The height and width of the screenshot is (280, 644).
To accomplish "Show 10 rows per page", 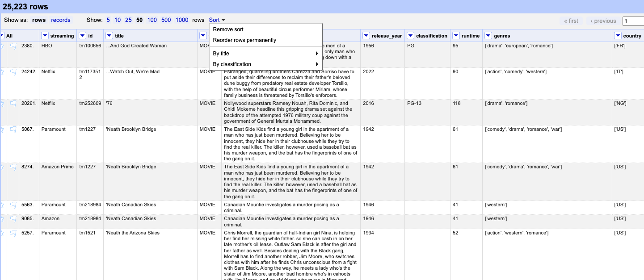I will (x=118, y=20).
